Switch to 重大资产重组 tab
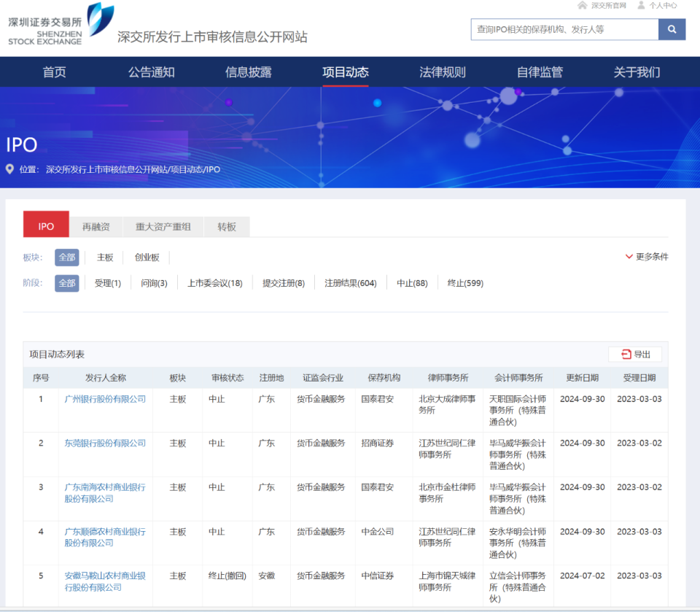Viewport: 700px width, 612px height. (x=163, y=227)
